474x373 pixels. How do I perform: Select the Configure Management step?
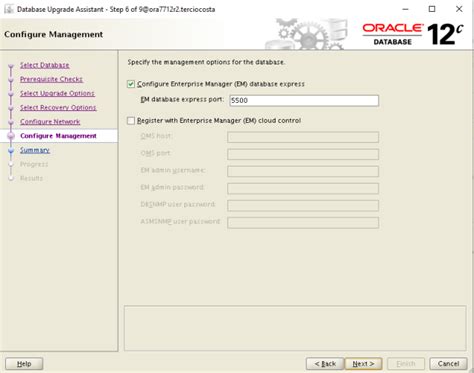(x=58, y=136)
